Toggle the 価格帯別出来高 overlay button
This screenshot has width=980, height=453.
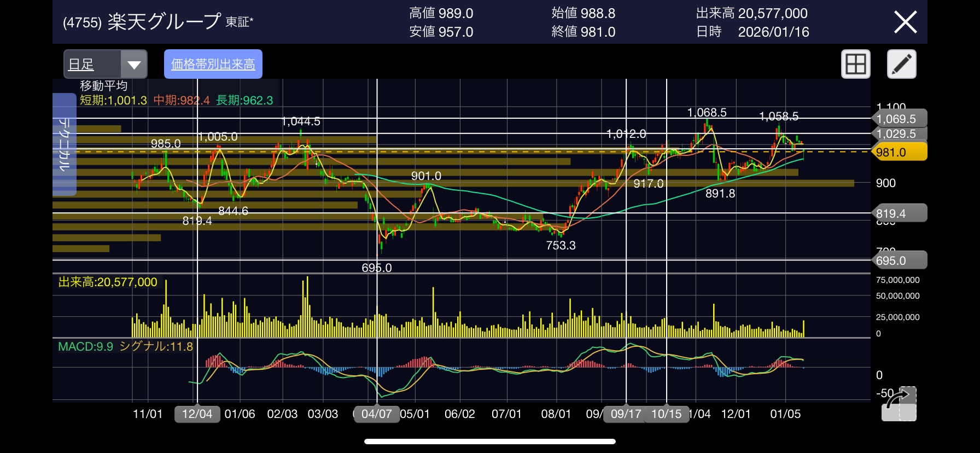coord(213,64)
